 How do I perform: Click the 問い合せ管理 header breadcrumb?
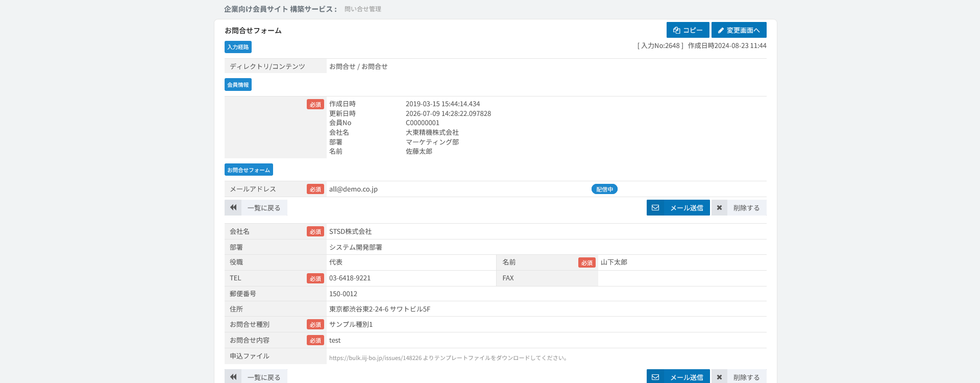pos(362,9)
